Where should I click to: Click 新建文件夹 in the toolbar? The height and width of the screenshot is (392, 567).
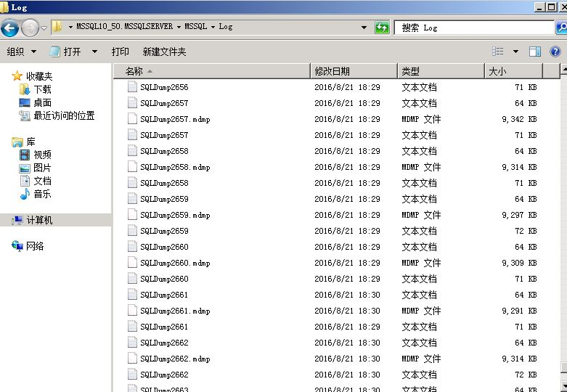[164, 52]
